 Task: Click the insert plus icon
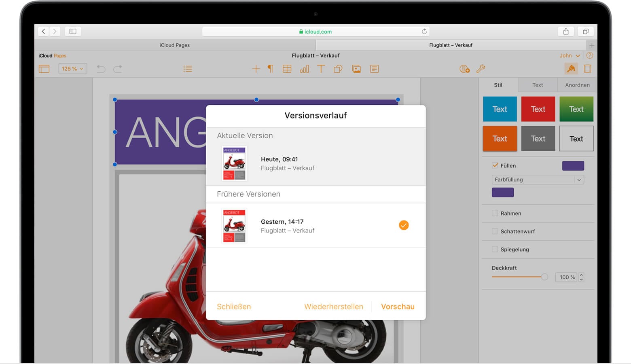click(256, 69)
